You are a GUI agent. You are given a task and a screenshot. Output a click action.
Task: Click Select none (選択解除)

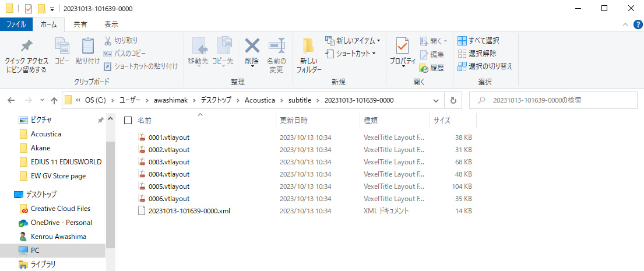[477, 54]
